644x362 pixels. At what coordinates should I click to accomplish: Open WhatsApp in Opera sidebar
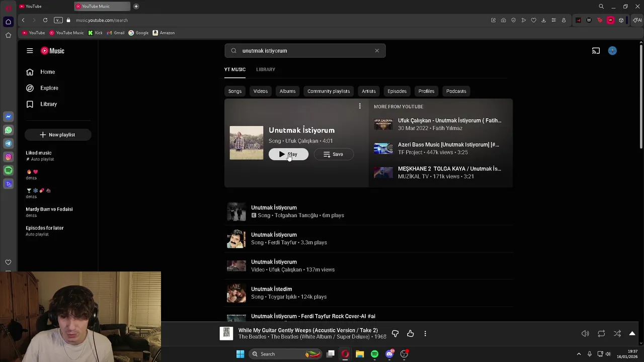pos(8,130)
